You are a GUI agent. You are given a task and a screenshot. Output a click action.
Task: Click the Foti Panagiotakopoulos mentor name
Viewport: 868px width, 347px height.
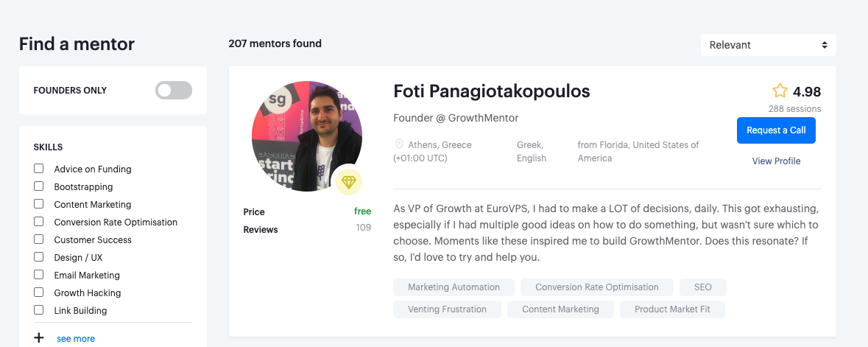(x=492, y=91)
